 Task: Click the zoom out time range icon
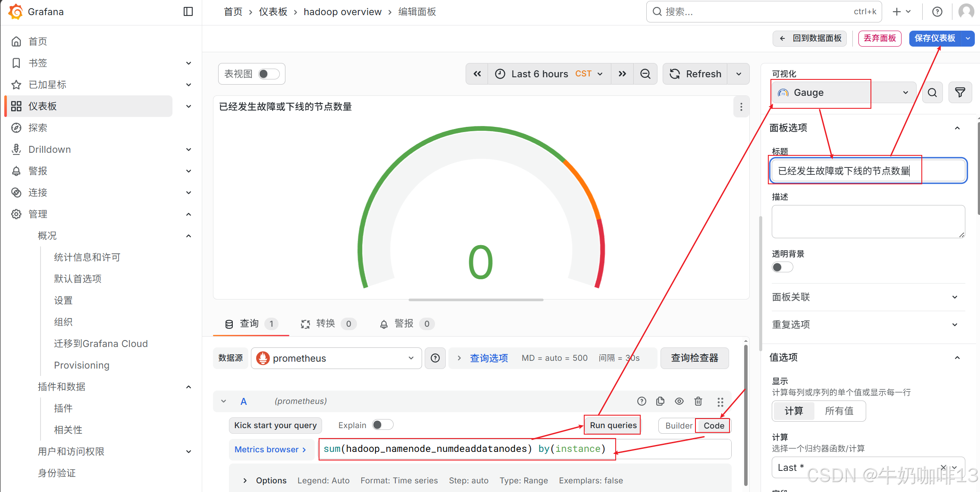645,74
